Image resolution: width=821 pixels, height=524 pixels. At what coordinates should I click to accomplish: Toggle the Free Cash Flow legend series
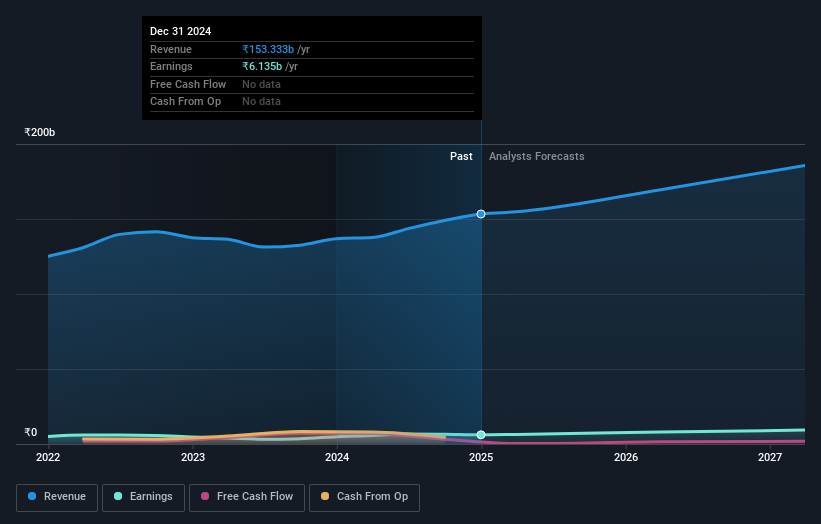click(247, 497)
